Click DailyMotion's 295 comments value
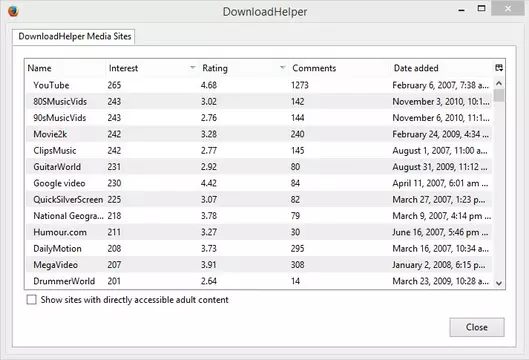 tap(298, 248)
